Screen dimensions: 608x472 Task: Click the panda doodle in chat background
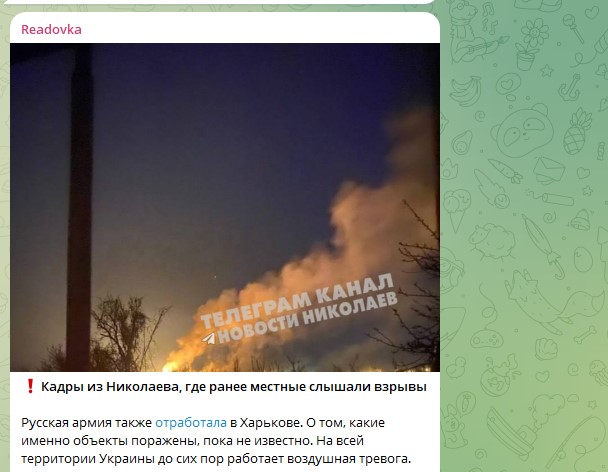(522, 130)
